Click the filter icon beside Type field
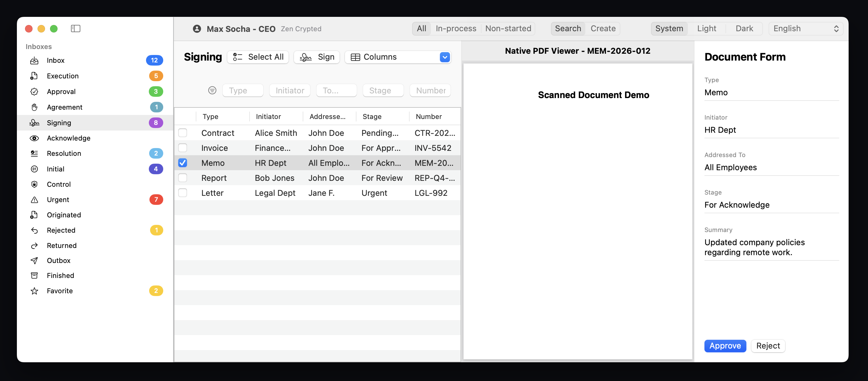Viewport: 868px width, 381px height. coord(212,90)
